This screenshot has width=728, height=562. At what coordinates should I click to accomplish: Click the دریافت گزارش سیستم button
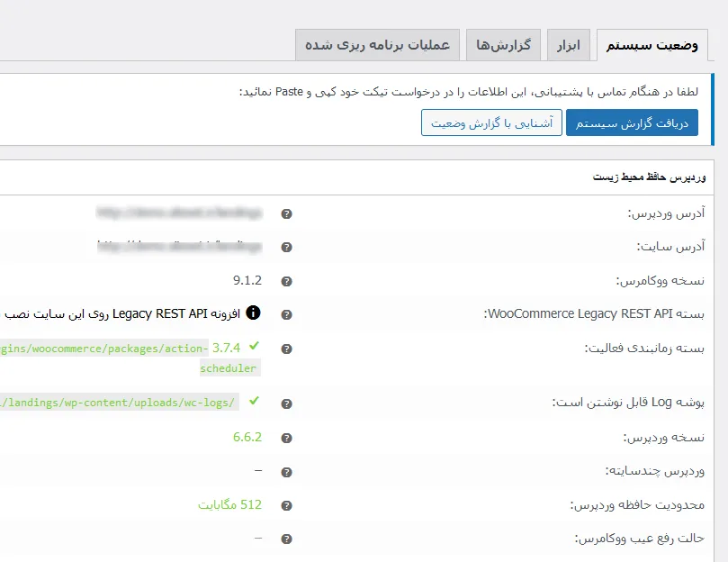tap(632, 122)
